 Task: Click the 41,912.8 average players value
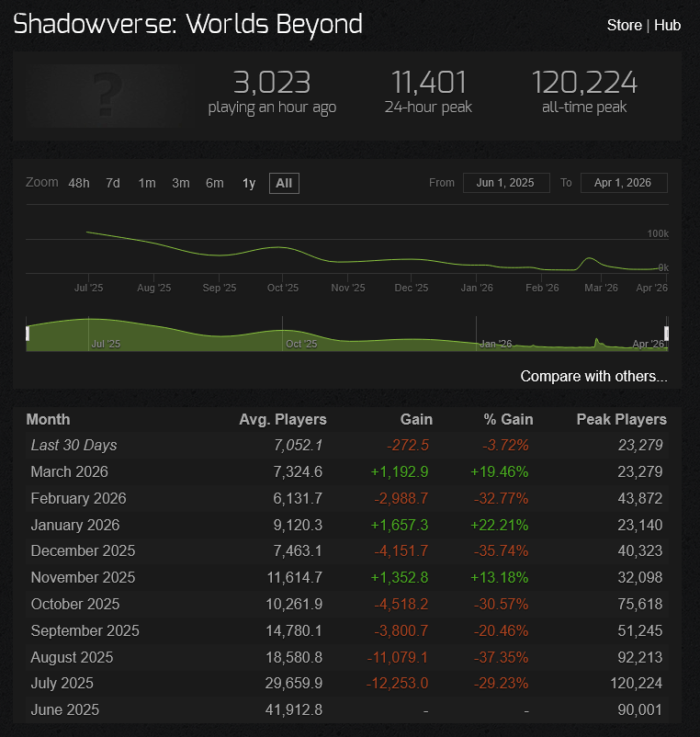point(294,709)
